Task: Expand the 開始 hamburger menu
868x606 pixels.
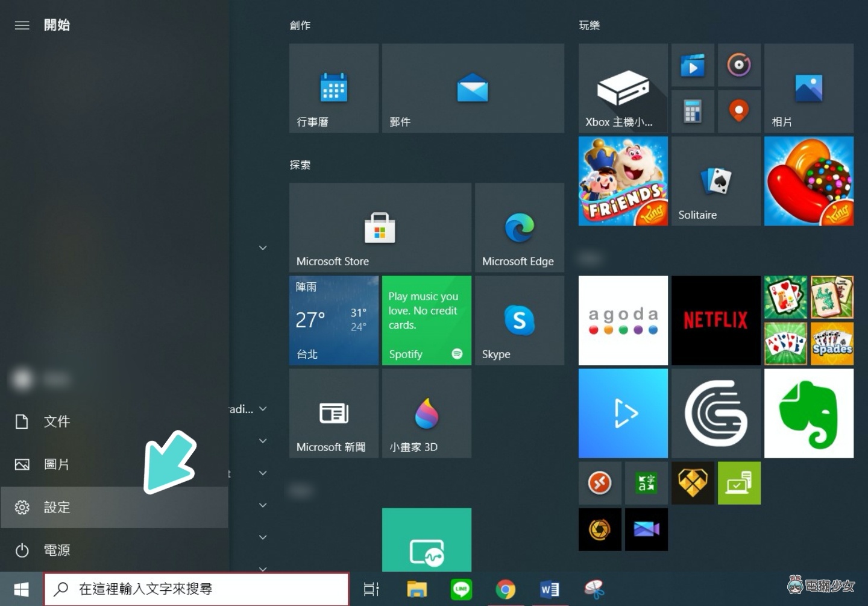Action: [x=22, y=25]
